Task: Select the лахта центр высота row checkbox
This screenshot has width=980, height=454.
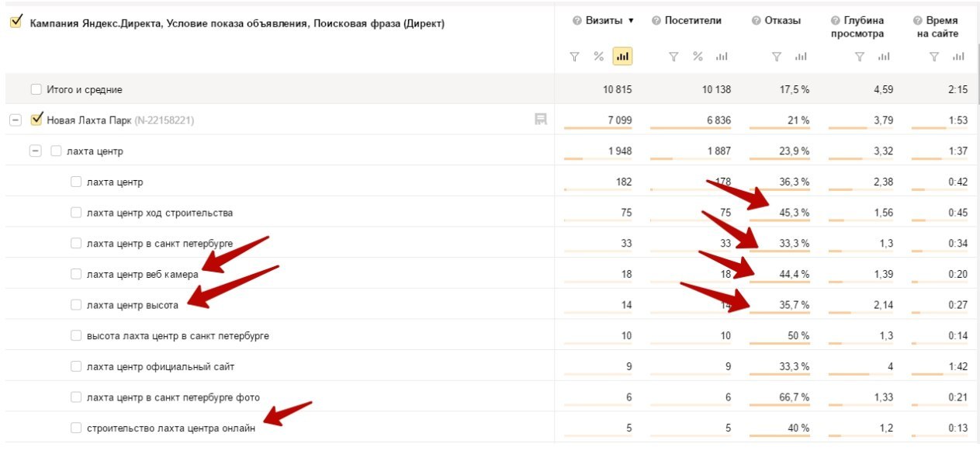Action: (76, 305)
